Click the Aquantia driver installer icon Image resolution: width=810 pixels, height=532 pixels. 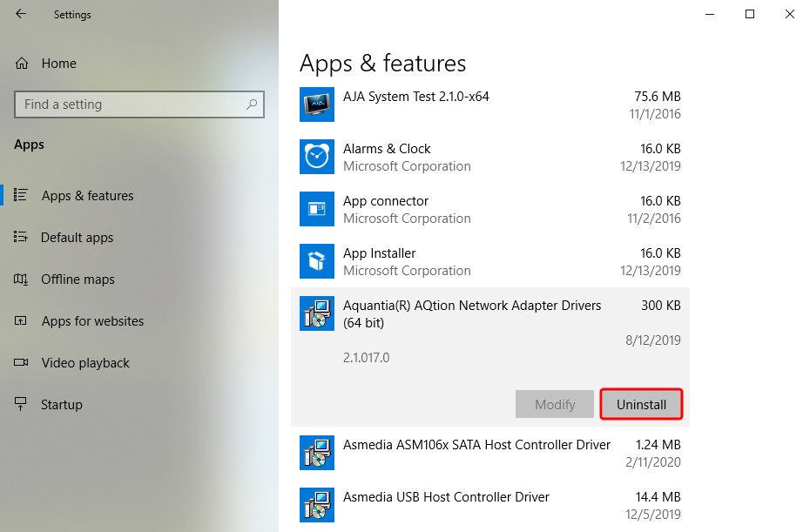tap(315, 313)
